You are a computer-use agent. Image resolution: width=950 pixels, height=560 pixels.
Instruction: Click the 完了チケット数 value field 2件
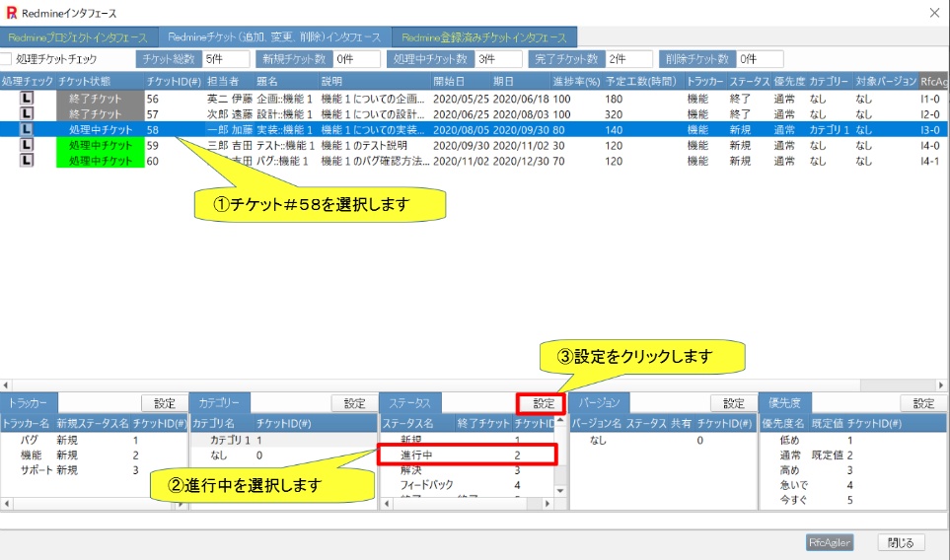point(629,59)
